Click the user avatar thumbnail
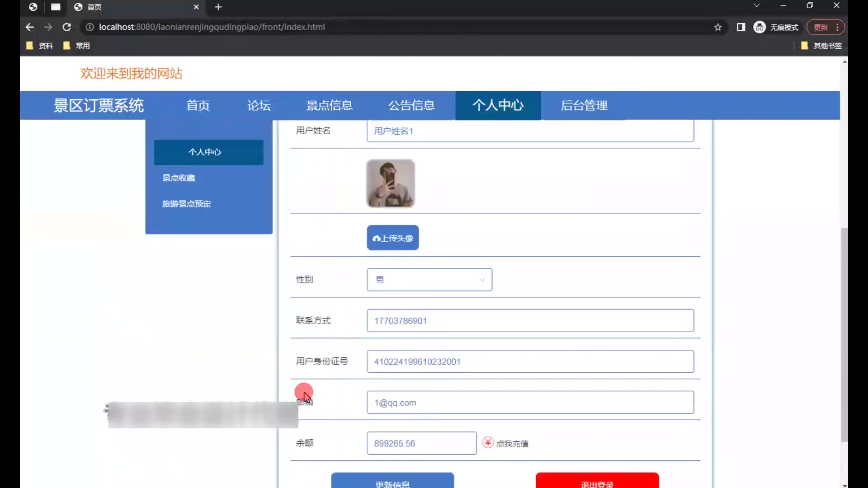Image resolution: width=868 pixels, height=488 pixels. 391,183
